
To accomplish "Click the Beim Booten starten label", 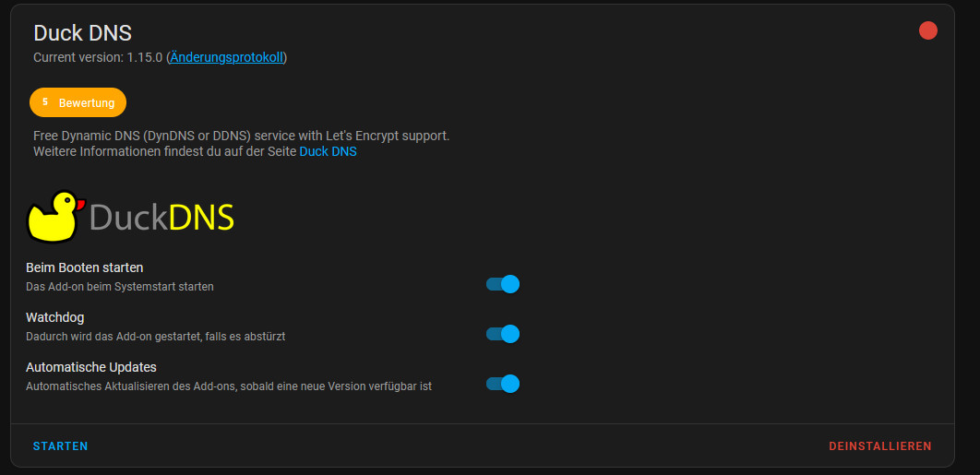I will point(84,267).
